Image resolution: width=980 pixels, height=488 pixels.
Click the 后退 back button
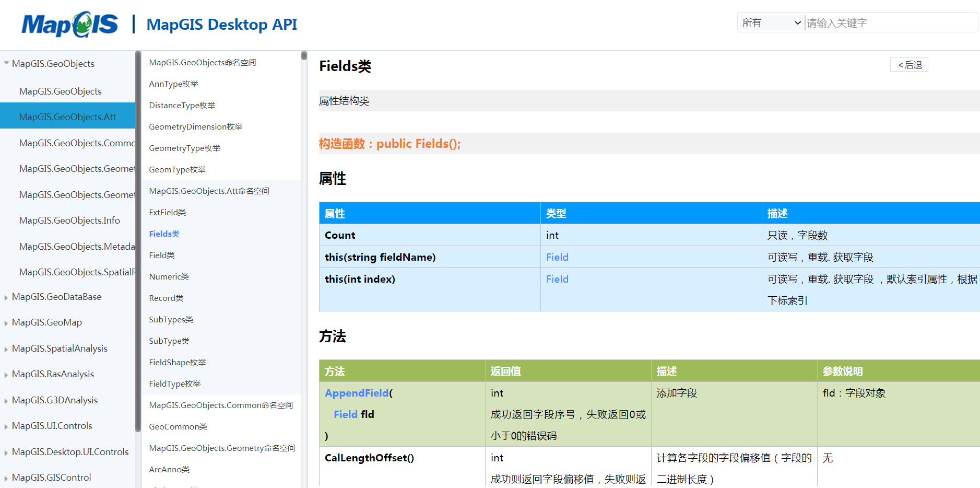tap(909, 65)
